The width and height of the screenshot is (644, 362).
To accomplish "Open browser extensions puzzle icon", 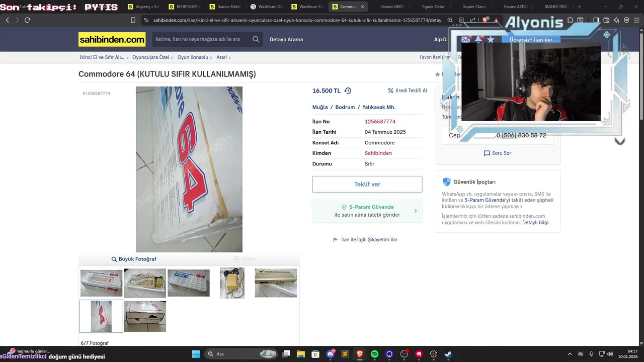I will pyautogui.click(x=570, y=20).
